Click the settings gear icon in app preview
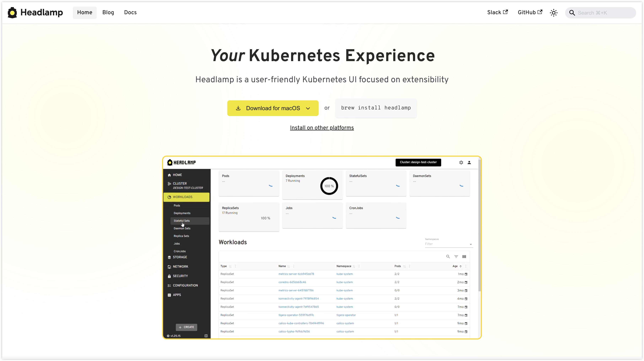The height and width of the screenshot is (361, 644). point(461,163)
